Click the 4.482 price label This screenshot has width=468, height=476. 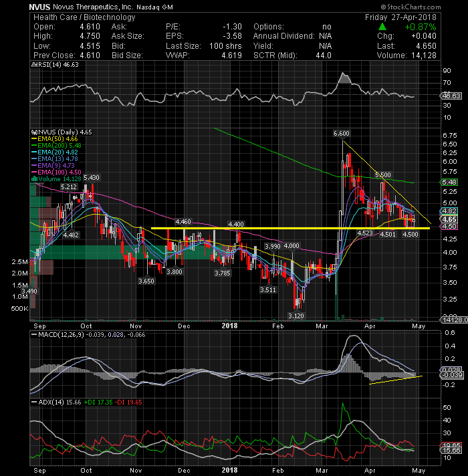tap(71, 235)
